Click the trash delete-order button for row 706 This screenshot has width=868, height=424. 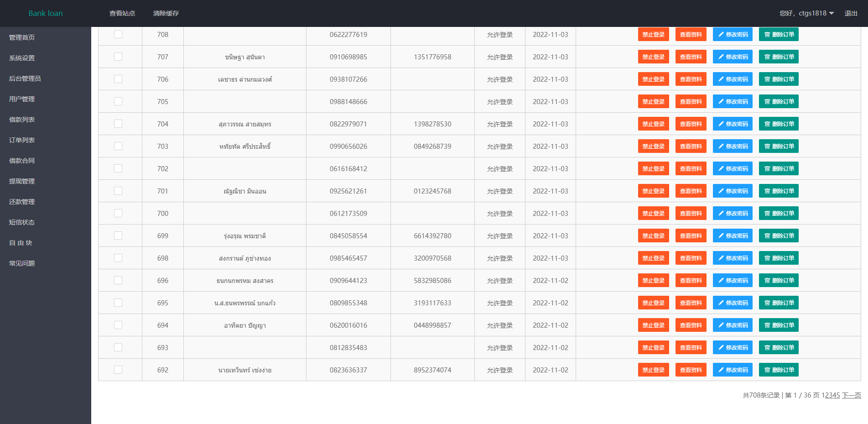coord(779,79)
